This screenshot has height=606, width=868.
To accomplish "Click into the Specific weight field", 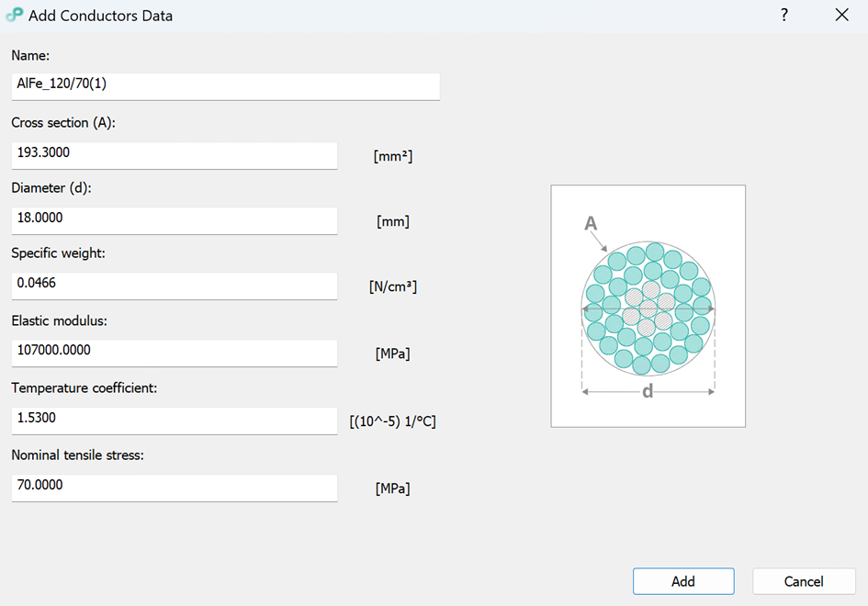I will click(175, 284).
